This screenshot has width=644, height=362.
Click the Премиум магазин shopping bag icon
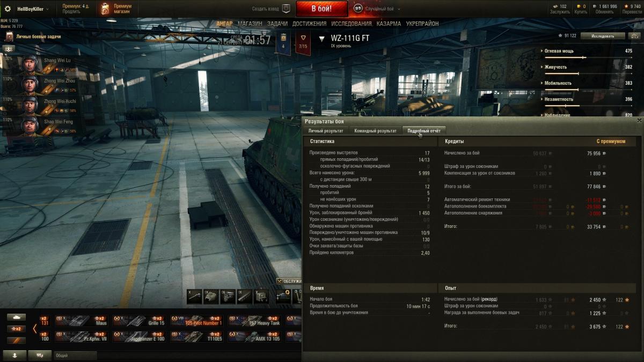(106, 9)
